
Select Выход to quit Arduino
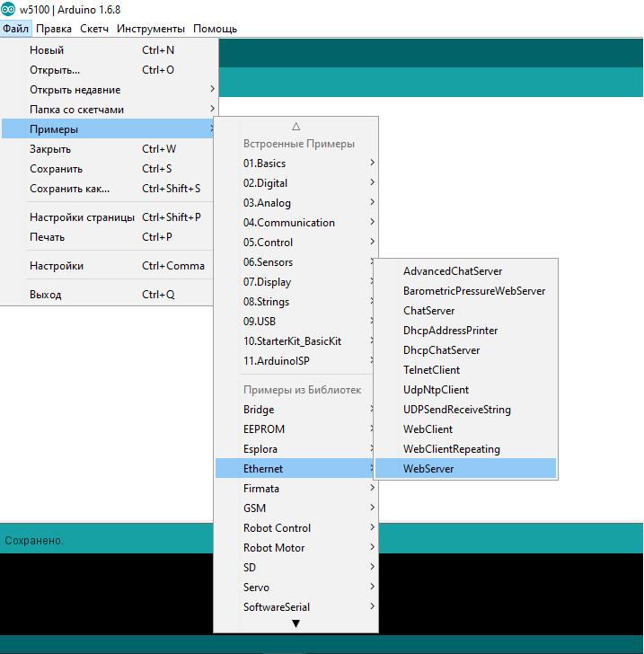point(45,295)
